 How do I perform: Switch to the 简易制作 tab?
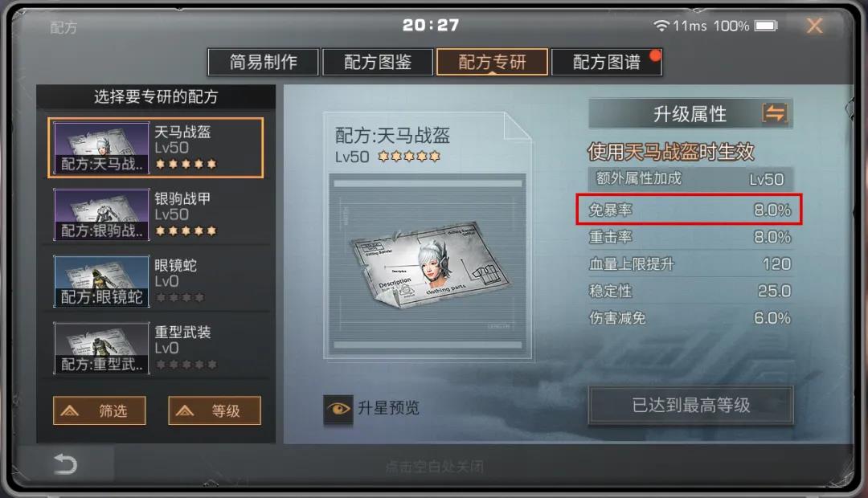[264, 62]
